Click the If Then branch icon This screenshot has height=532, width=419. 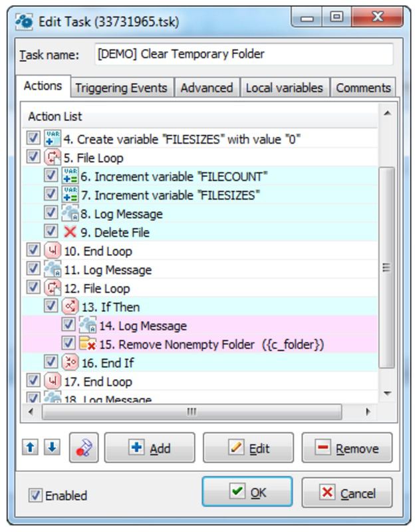pyautogui.click(x=70, y=307)
